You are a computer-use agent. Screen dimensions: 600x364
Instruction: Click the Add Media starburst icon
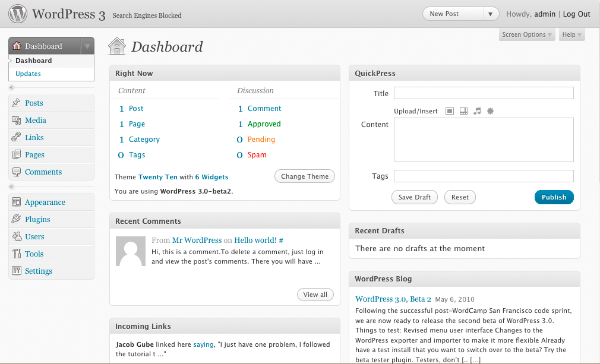491,111
